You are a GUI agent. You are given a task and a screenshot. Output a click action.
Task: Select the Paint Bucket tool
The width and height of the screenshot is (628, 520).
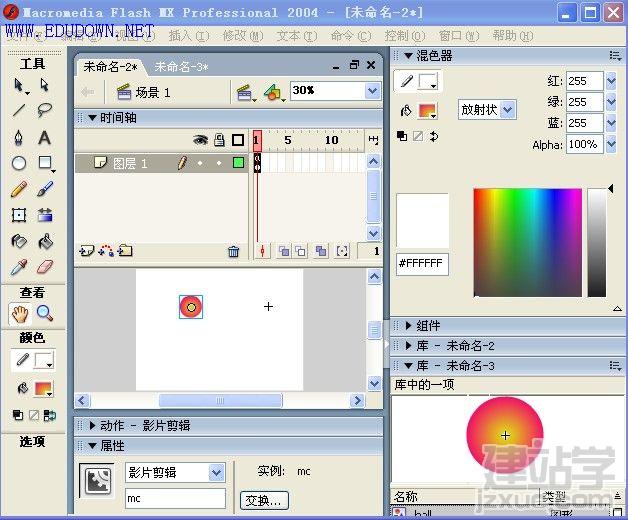[45, 241]
